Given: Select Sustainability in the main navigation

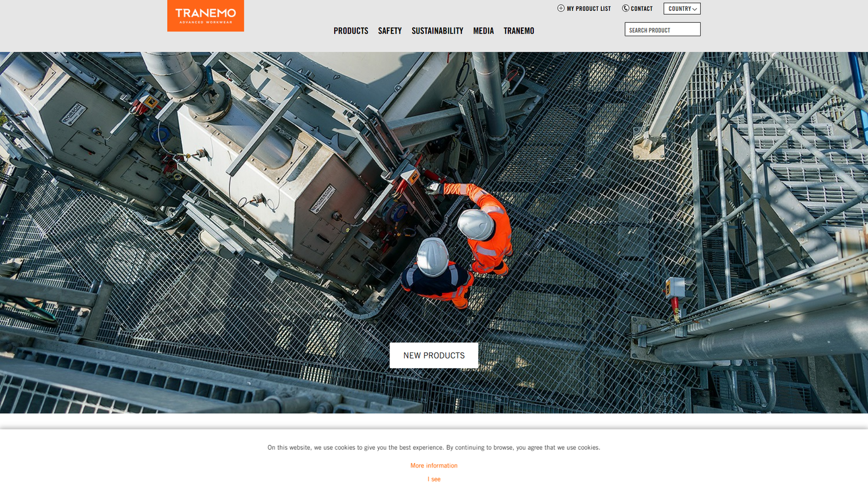Looking at the screenshot, I should (x=437, y=31).
